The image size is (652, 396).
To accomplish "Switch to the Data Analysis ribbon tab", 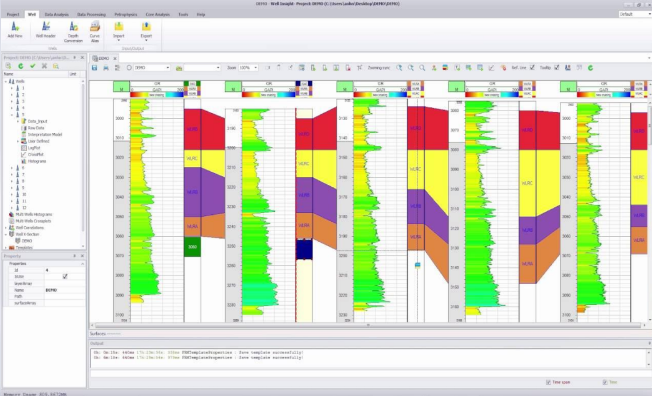I will click(x=57, y=14).
